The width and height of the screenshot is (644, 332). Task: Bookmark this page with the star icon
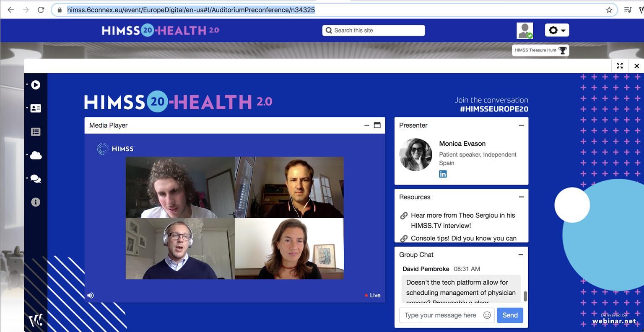[609, 10]
